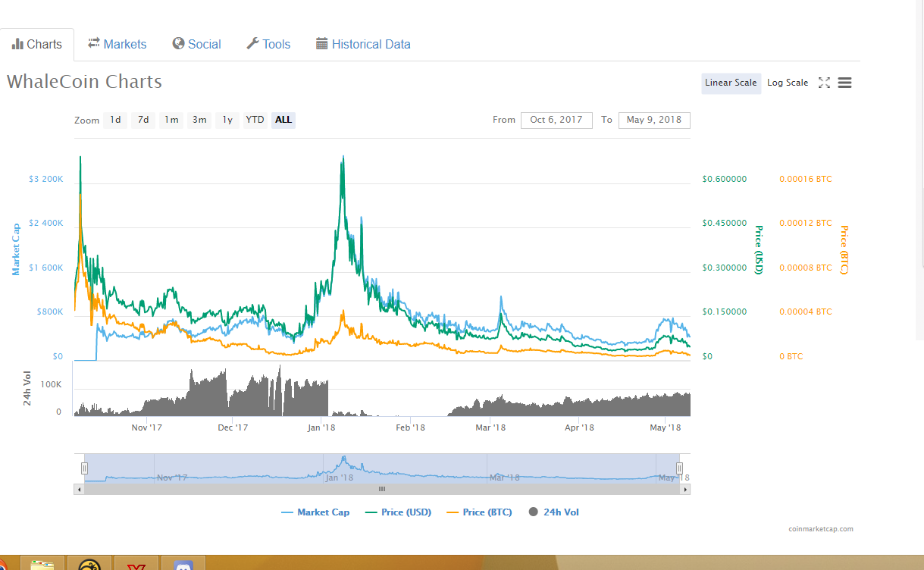
Task: Open the Historical Data tab
Action: pyautogui.click(x=363, y=44)
